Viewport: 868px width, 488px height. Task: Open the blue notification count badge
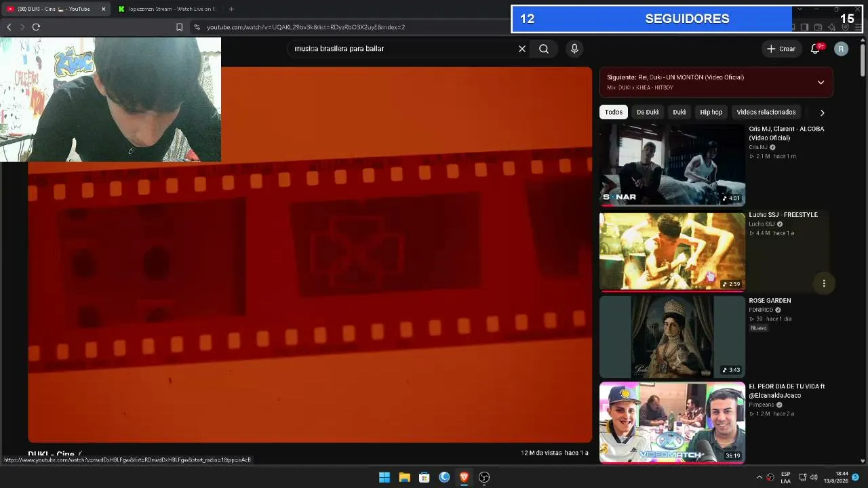click(x=856, y=477)
